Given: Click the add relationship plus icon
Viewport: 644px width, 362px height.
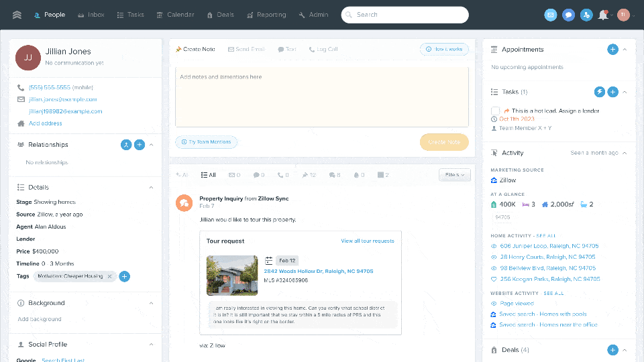Looking at the screenshot, I should click(139, 145).
